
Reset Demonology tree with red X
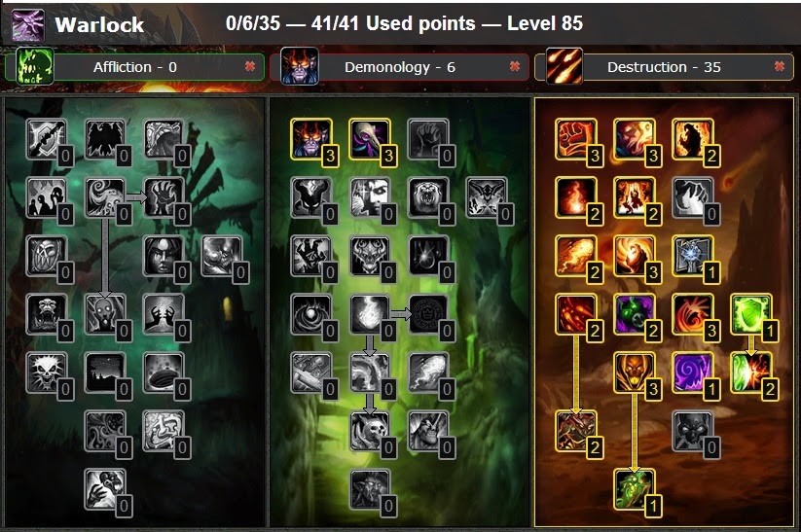515,66
